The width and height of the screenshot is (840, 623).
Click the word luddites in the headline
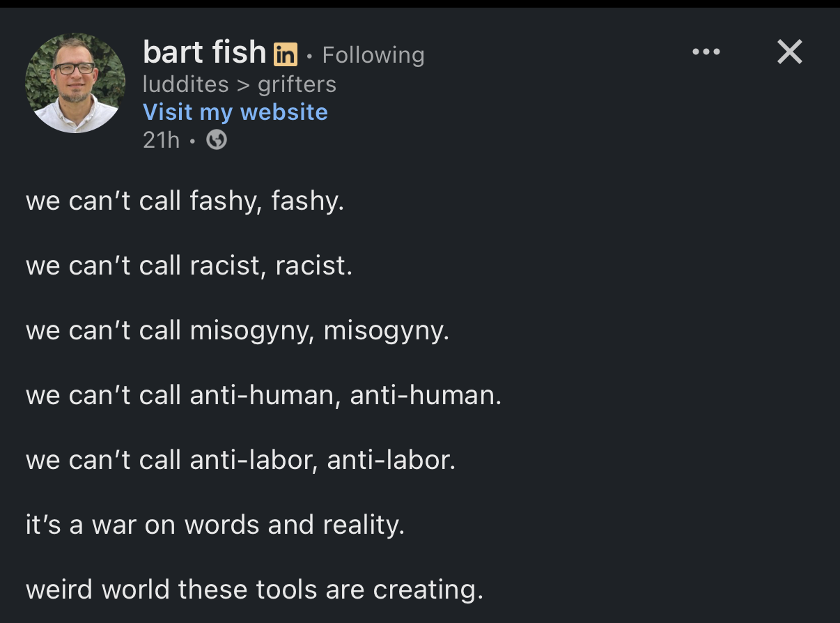click(185, 84)
